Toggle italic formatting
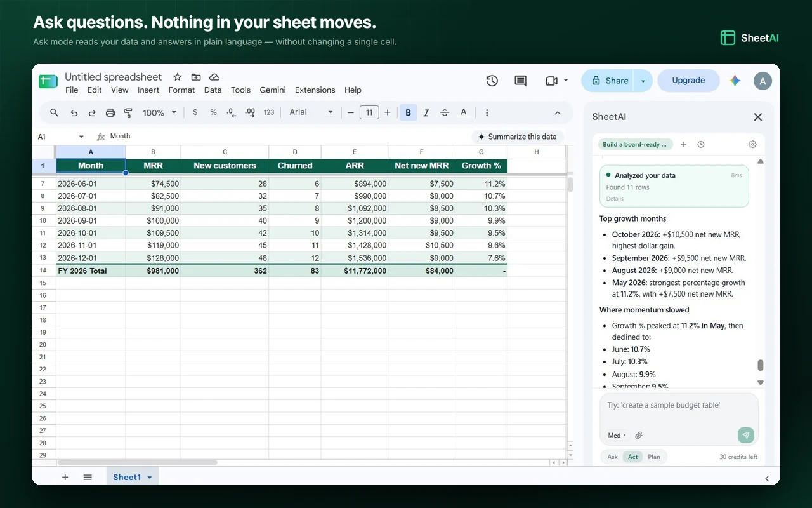 [x=426, y=112]
